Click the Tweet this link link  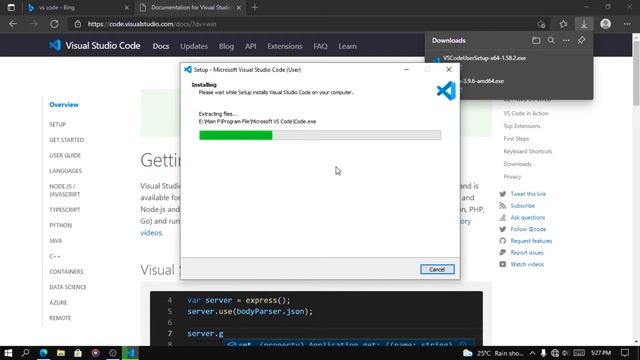[x=528, y=194]
